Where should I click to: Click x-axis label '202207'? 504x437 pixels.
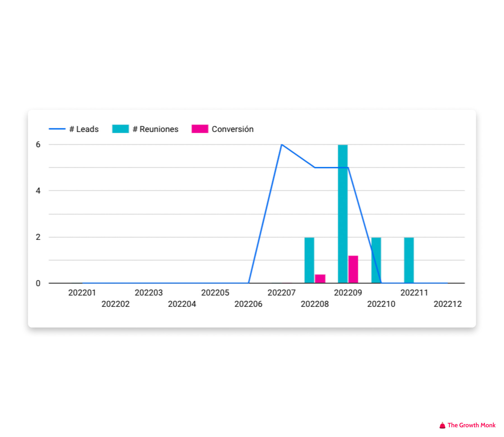282,293
